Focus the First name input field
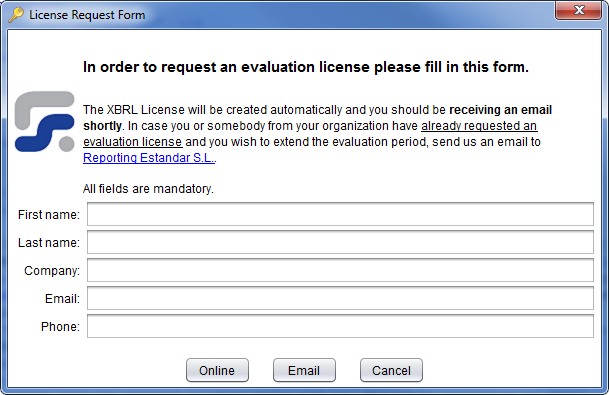This screenshot has height=395, width=609. (x=340, y=214)
